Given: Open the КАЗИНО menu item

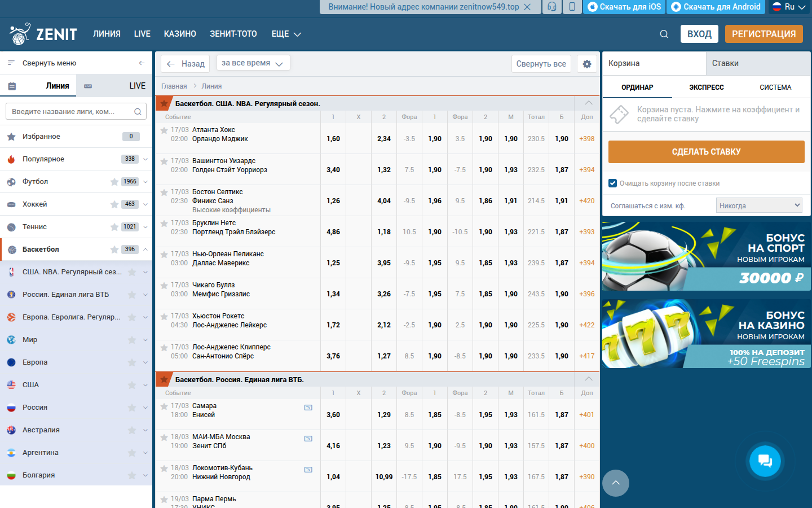Looking at the screenshot, I should pos(180,34).
